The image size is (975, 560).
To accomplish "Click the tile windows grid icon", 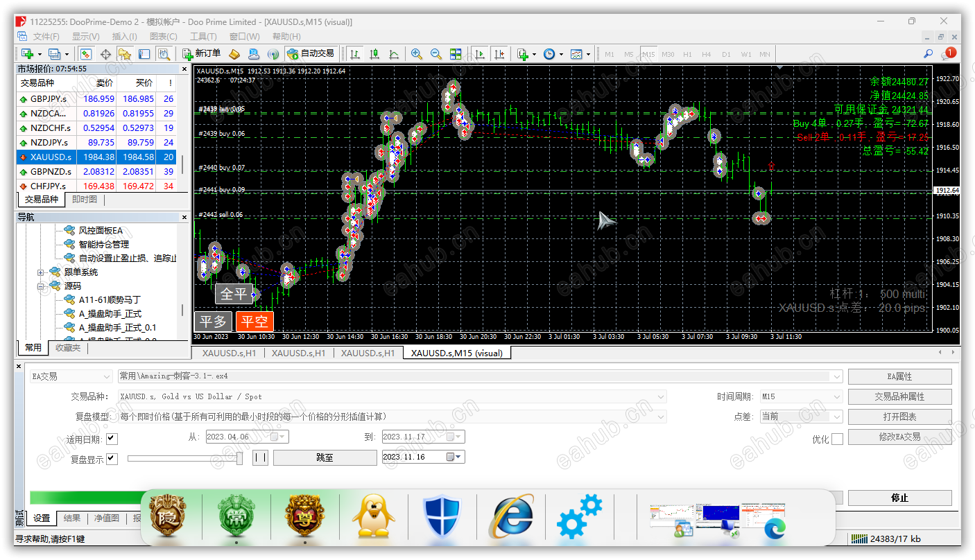I will pyautogui.click(x=456, y=53).
